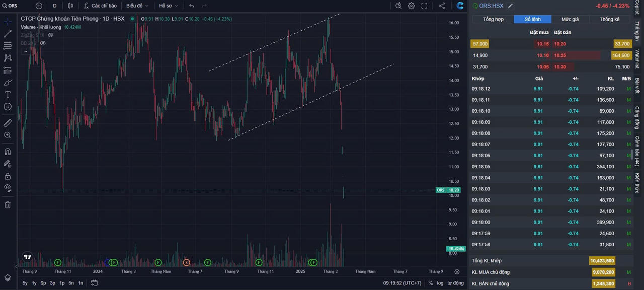Image resolution: width=644 pixels, height=290 pixels.
Task: Expand the Biểu đồ dropdown
Action: tap(137, 6)
